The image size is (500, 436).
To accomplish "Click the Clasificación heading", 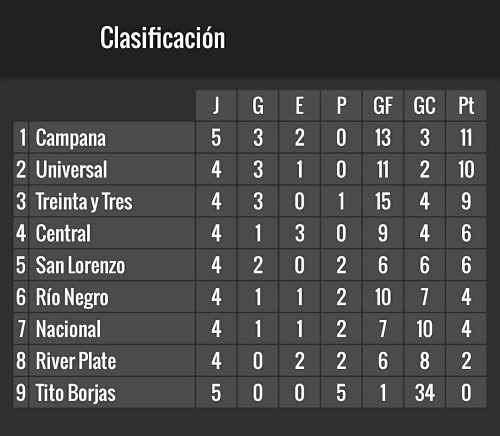I will (163, 38).
